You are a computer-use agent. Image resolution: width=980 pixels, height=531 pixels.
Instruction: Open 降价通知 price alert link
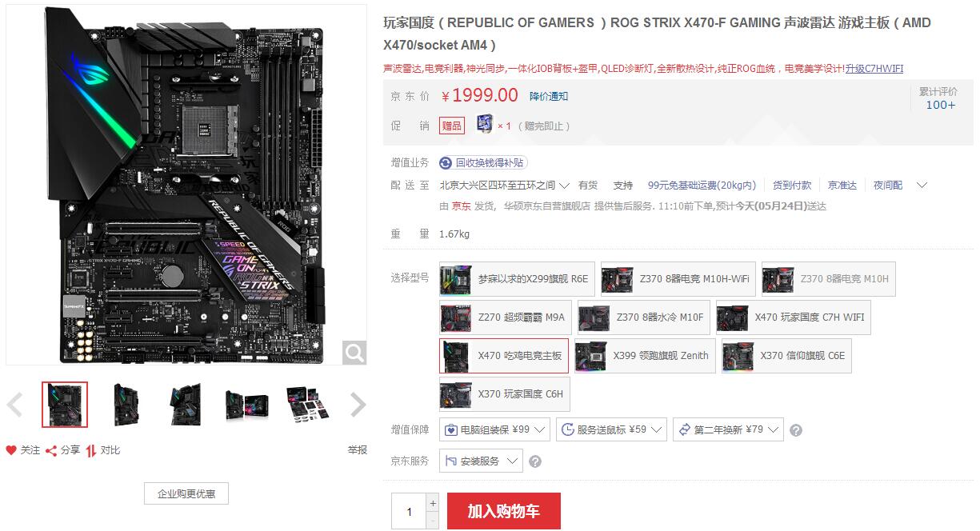(x=549, y=97)
